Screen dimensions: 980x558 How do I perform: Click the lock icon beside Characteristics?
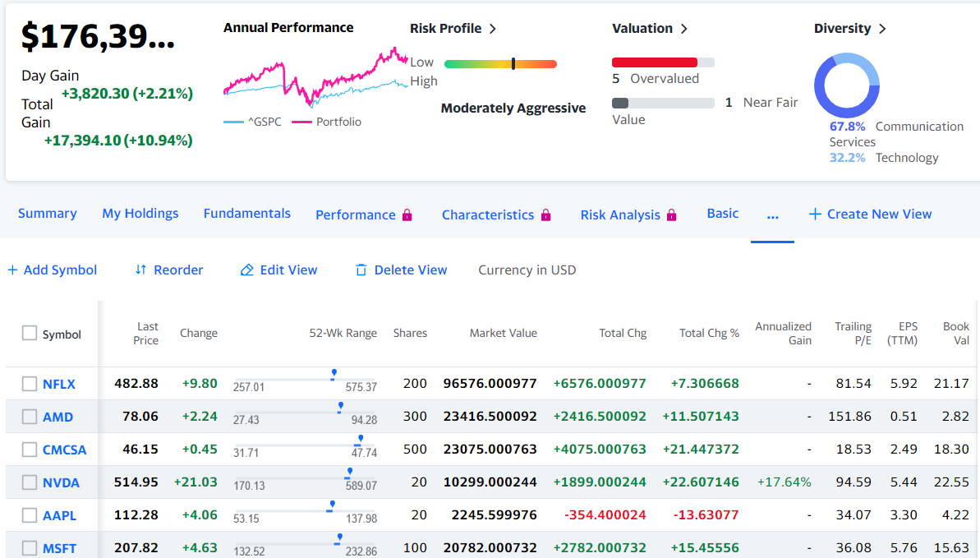(x=545, y=214)
